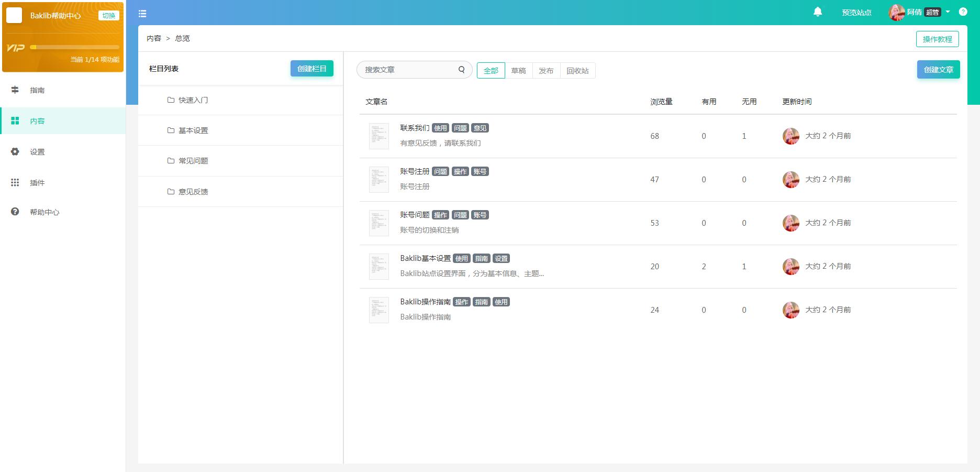980x472 pixels.
Task: Toggle the sidebar hamburger menu icon
Action: click(x=142, y=14)
